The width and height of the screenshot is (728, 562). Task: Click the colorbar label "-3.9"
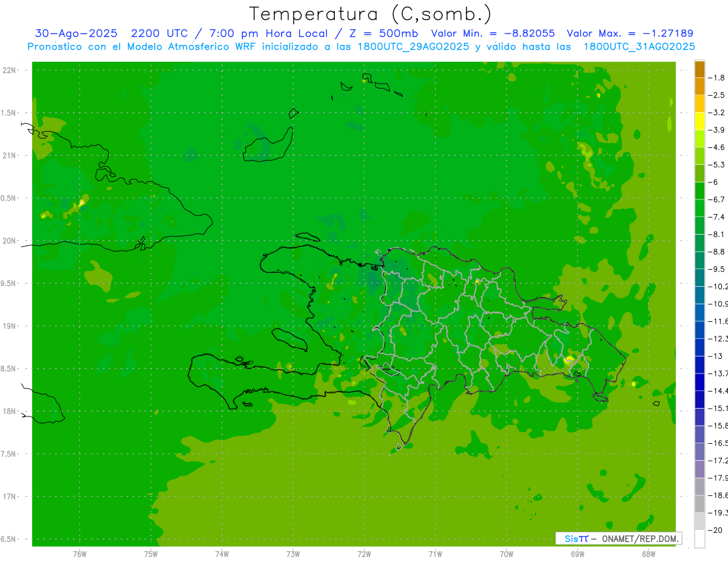[x=716, y=130]
